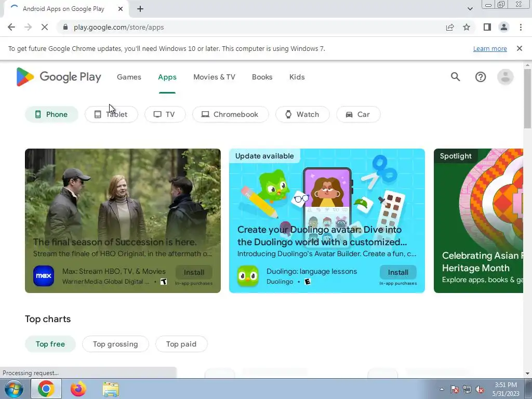This screenshot has height=399, width=532.
Task: Select the Top free chart
Action: coord(50,344)
